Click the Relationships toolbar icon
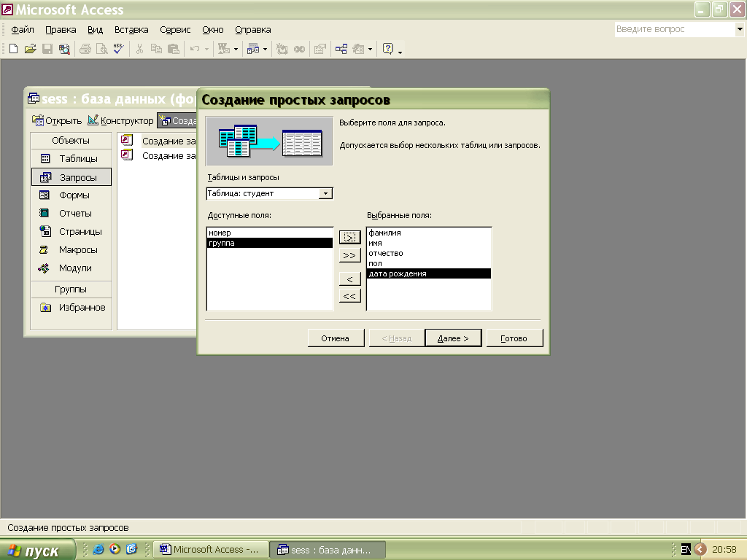This screenshot has height=560, width=747. tap(341, 49)
